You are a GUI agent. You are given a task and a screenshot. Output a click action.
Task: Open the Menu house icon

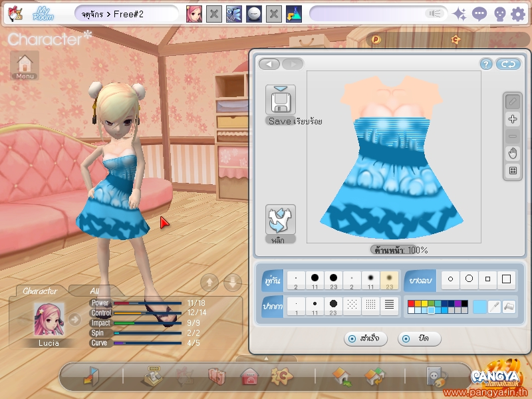coord(25,65)
